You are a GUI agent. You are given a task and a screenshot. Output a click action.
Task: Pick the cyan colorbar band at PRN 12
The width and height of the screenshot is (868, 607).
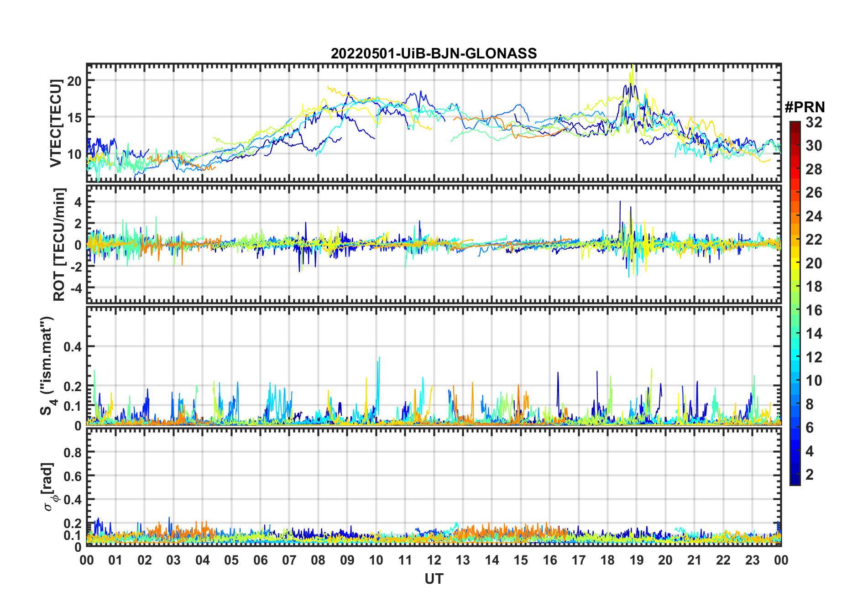pos(795,357)
